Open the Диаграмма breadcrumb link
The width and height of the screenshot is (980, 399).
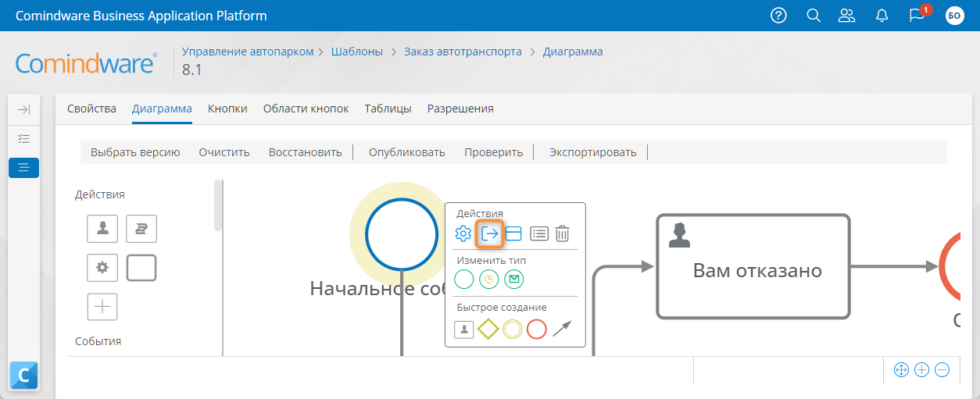tap(573, 52)
